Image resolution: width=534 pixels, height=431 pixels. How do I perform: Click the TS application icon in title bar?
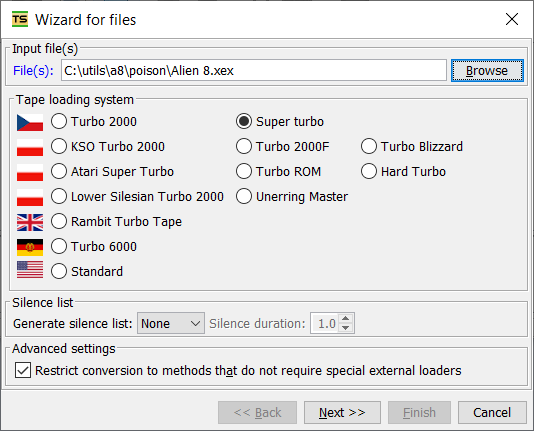click(x=20, y=19)
